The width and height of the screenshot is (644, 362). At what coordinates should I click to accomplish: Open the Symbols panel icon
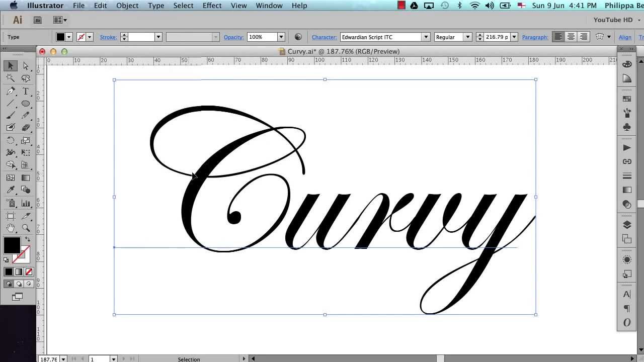tap(627, 127)
